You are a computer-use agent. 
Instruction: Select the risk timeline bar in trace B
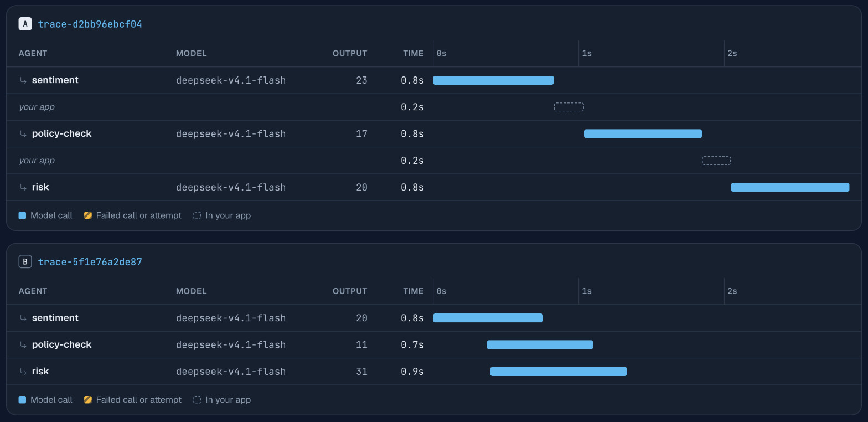(x=559, y=372)
